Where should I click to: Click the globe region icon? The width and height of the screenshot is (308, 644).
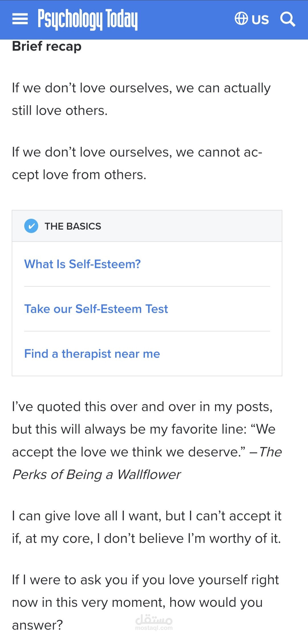[241, 19]
